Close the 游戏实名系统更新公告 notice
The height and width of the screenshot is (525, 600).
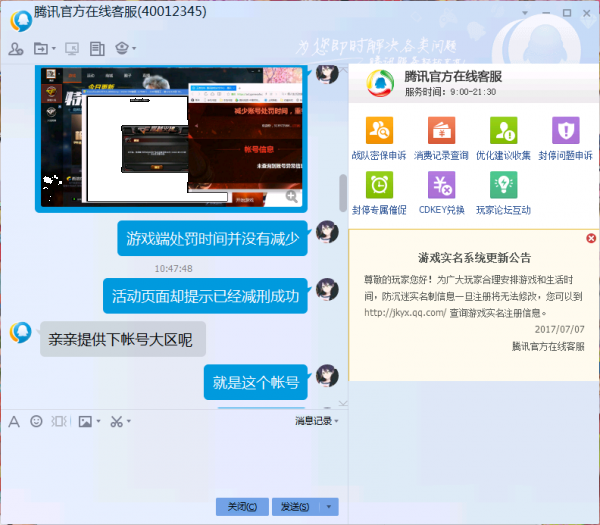(591, 238)
